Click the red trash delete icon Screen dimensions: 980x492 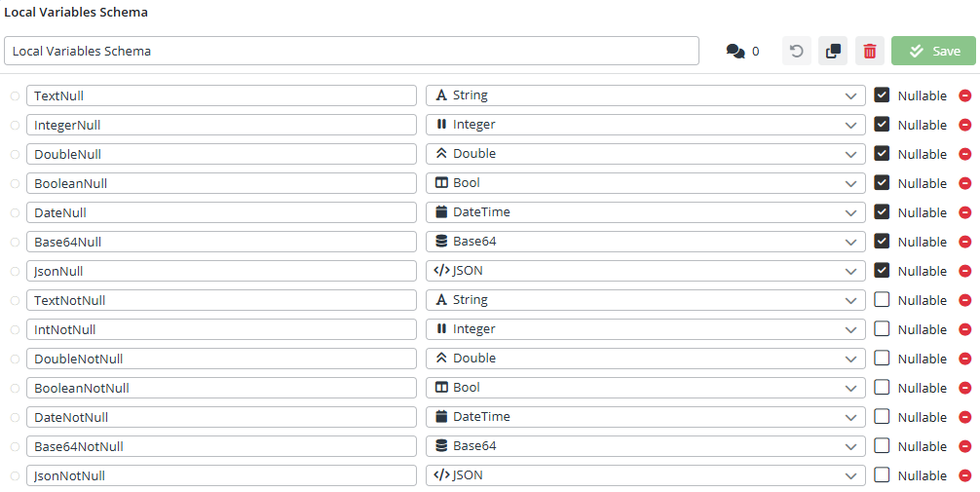point(870,51)
